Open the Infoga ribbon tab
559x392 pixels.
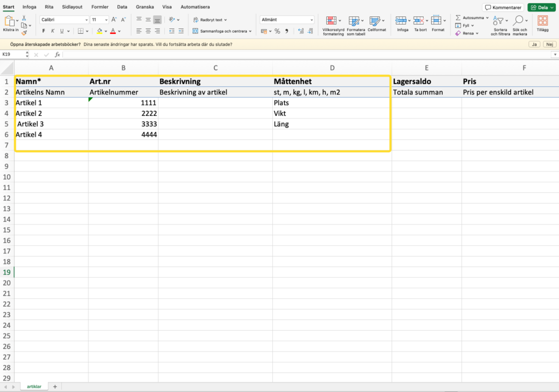pos(29,7)
